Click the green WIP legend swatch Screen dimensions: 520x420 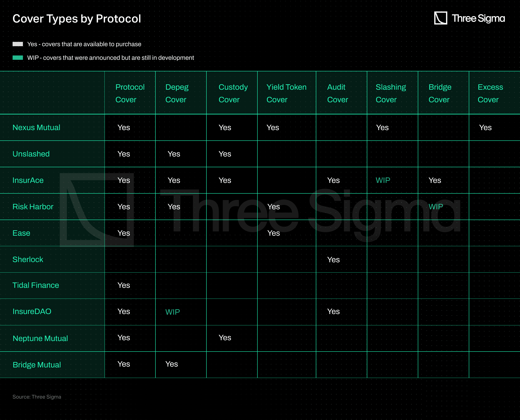pyautogui.click(x=18, y=58)
